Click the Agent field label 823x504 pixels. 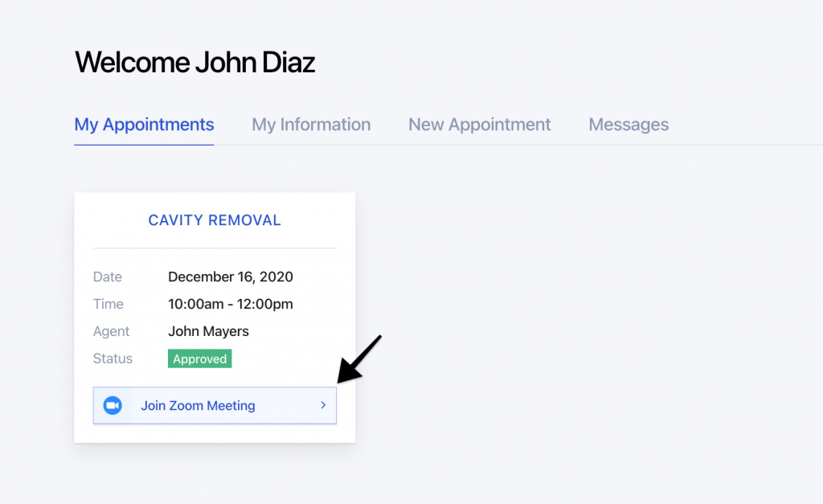pos(111,331)
